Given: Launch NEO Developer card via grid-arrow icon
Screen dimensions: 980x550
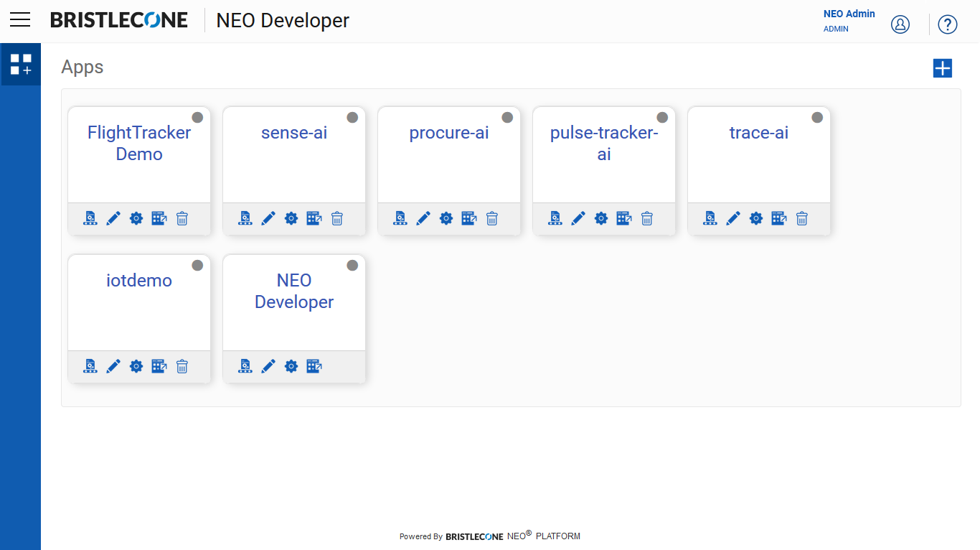Looking at the screenshot, I should point(314,366).
